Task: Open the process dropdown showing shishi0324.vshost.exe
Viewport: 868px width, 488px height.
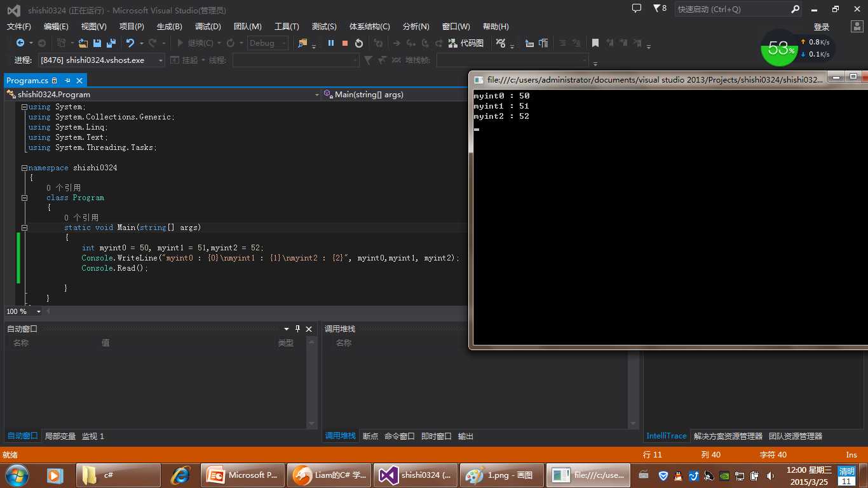Action: point(102,60)
